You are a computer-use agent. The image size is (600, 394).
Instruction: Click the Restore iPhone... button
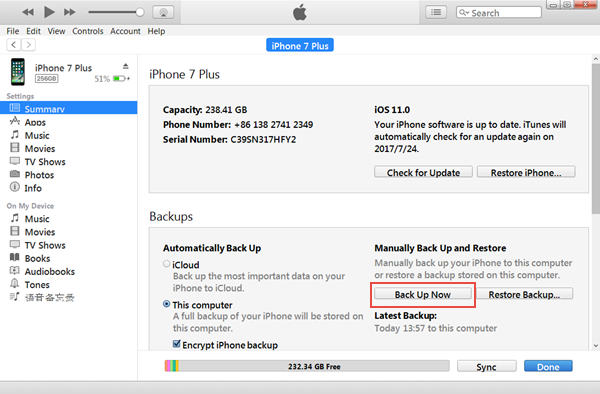point(526,173)
